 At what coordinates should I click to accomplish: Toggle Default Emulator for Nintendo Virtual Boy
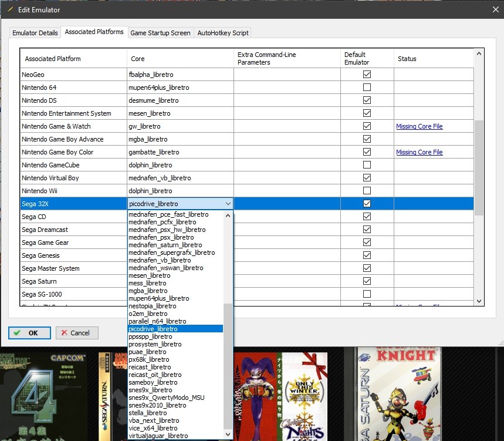tap(367, 177)
